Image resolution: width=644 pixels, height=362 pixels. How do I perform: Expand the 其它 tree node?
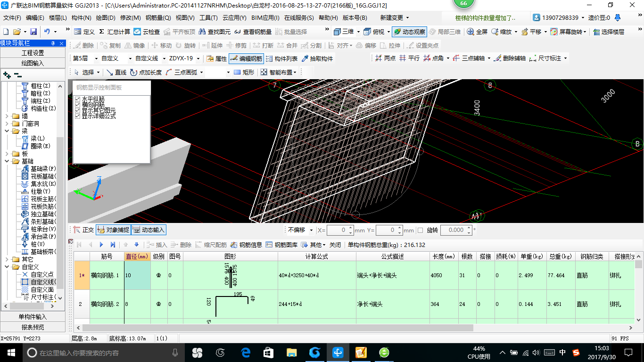coord(6,259)
